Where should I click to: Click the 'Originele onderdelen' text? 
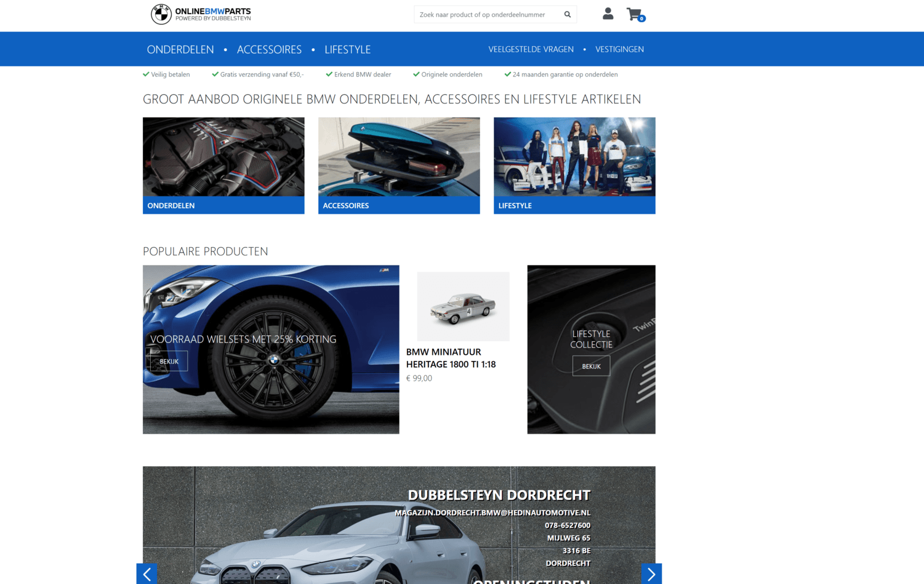[452, 75]
